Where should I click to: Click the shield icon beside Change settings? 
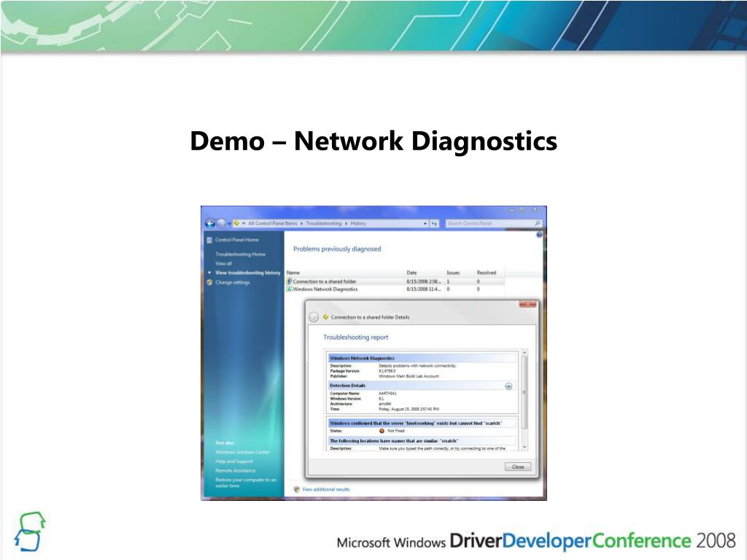tap(209, 282)
